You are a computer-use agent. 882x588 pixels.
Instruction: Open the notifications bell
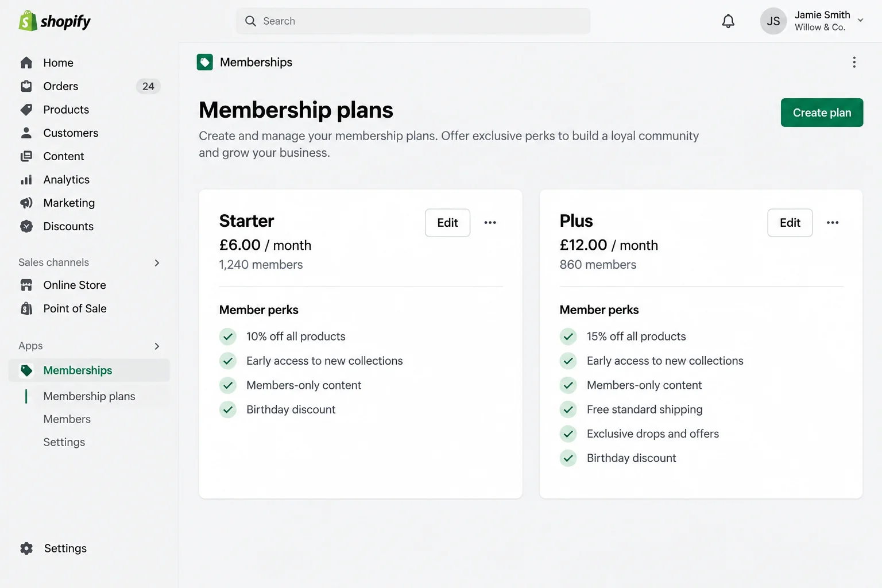pos(728,21)
